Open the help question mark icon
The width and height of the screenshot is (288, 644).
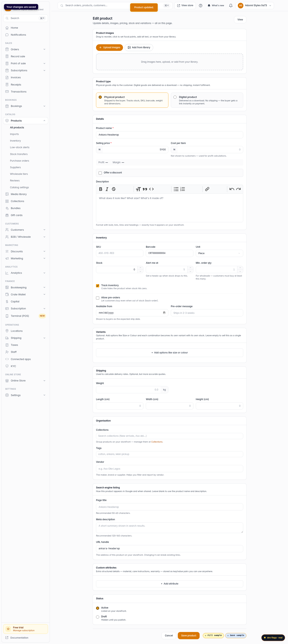(x=201, y=5)
